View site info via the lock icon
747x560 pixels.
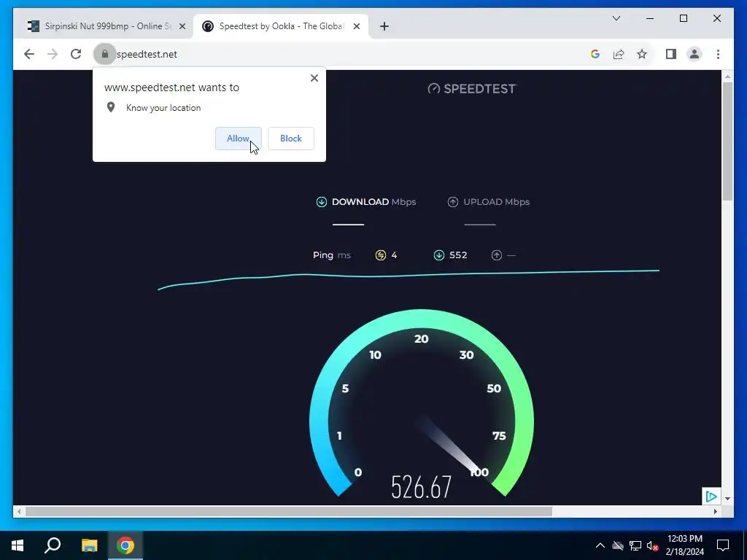[105, 54]
